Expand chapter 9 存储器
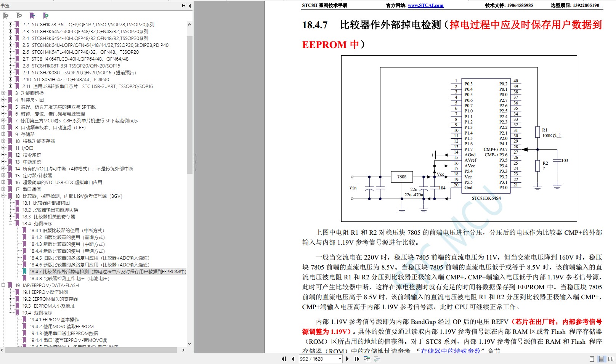 point(3,134)
